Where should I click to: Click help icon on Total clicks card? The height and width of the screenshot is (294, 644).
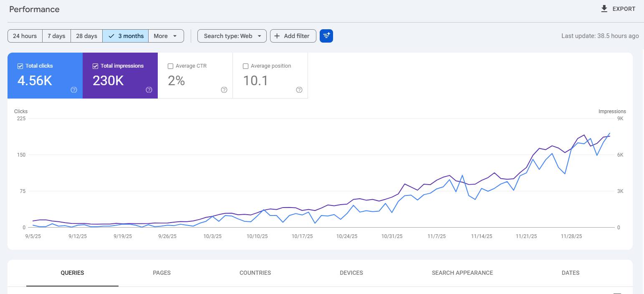coord(74,90)
